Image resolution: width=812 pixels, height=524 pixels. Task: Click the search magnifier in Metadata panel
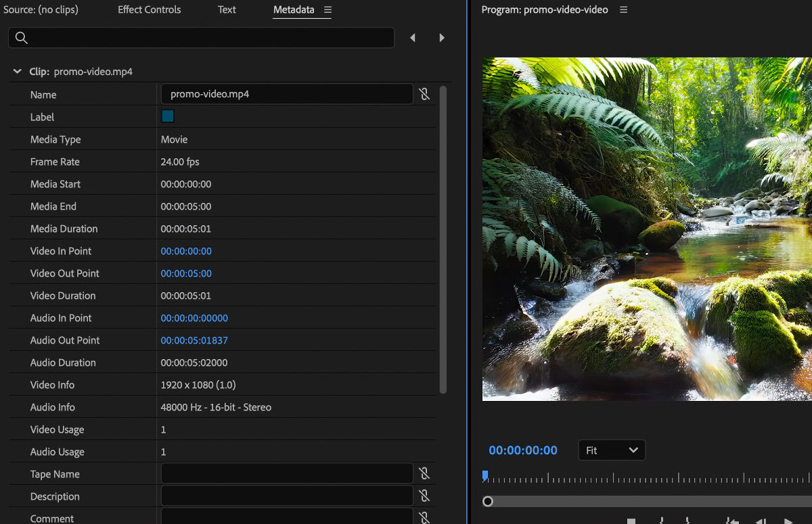21,37
